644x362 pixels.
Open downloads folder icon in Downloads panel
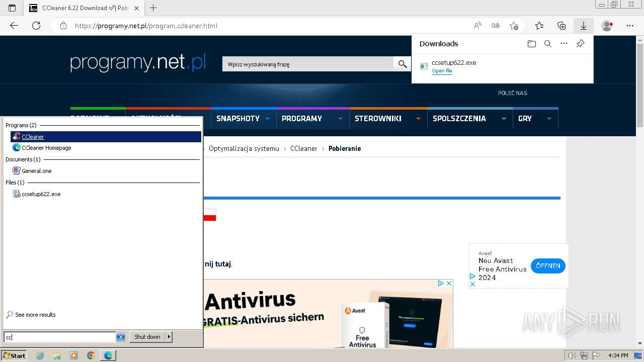(532, 44)
